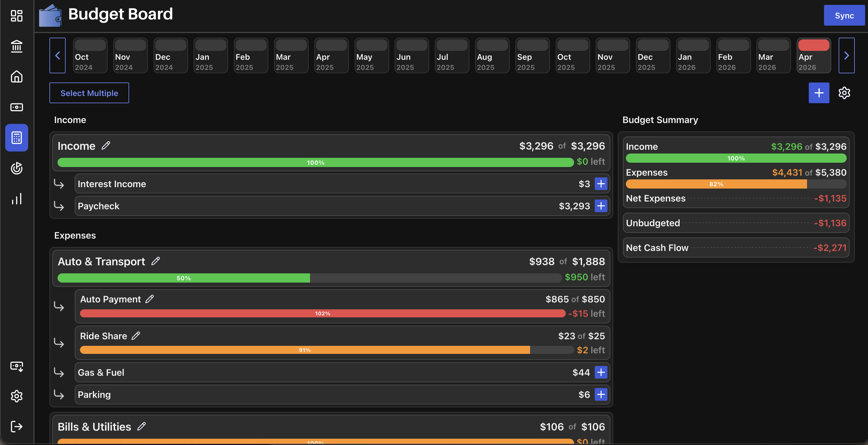Edit Auto & Transport with pencil icon
868x445 pixels.
point(155,261)
